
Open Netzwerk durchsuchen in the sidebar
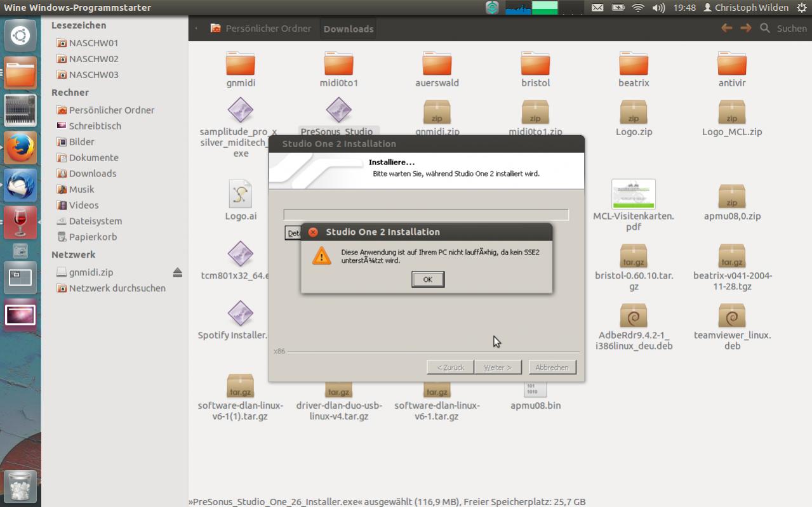pyautogui.click(x=110, y=288)
